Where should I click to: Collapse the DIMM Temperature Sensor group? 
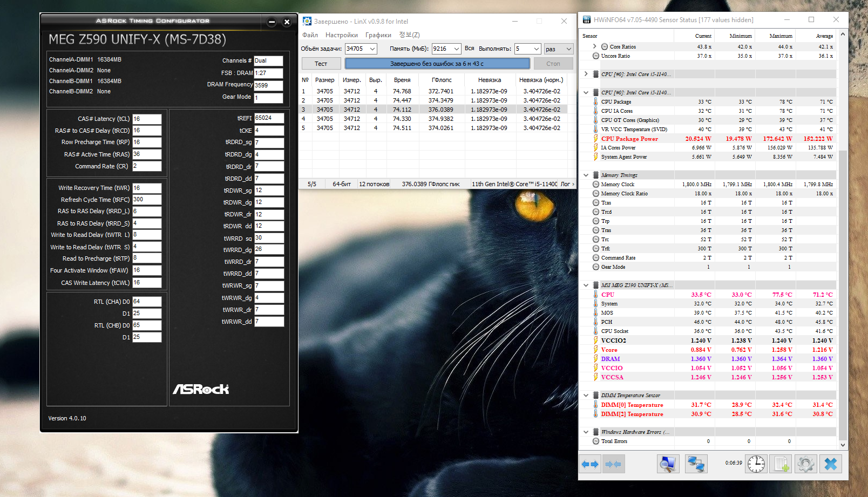pyautogui.click(x=586, y=395)
